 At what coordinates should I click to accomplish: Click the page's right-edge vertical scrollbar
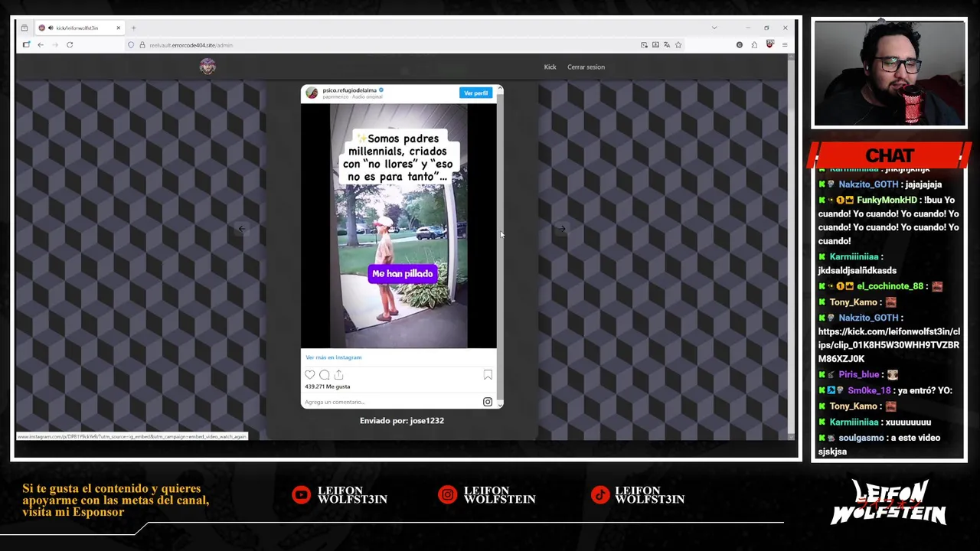[792, 245]
